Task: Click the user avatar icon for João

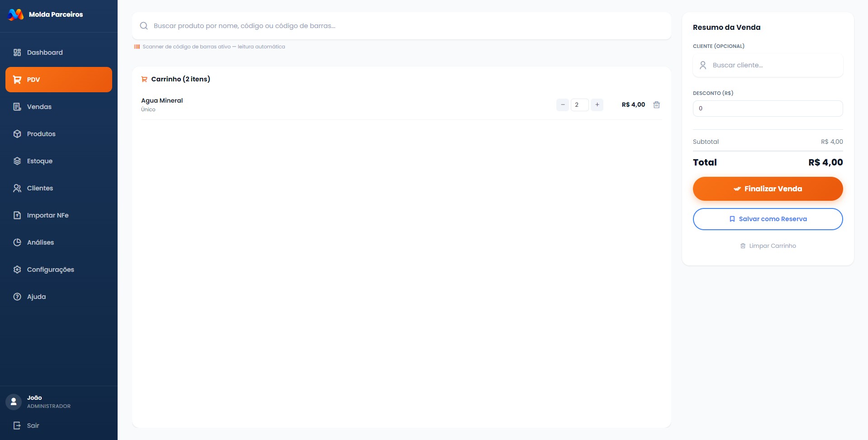Action: 14,402
